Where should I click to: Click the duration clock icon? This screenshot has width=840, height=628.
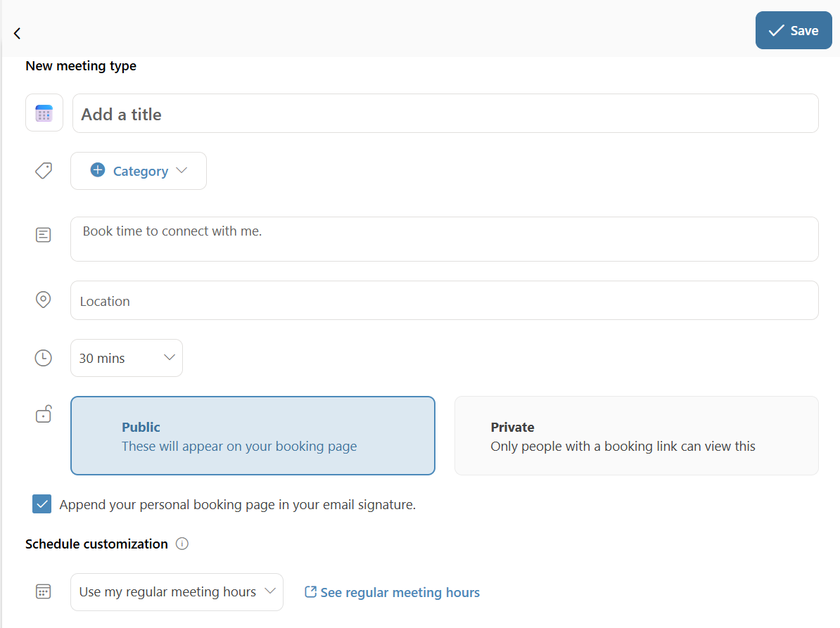[44, 358]
